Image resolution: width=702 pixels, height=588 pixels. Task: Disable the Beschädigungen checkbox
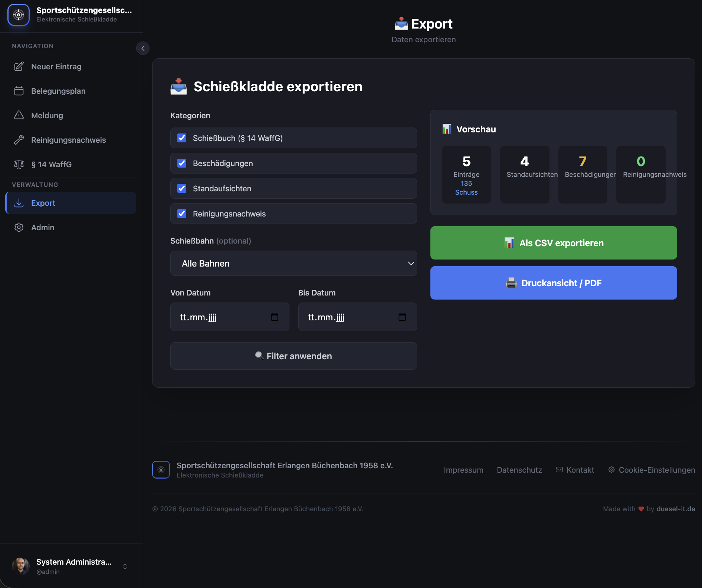click(x=181, y=163)
